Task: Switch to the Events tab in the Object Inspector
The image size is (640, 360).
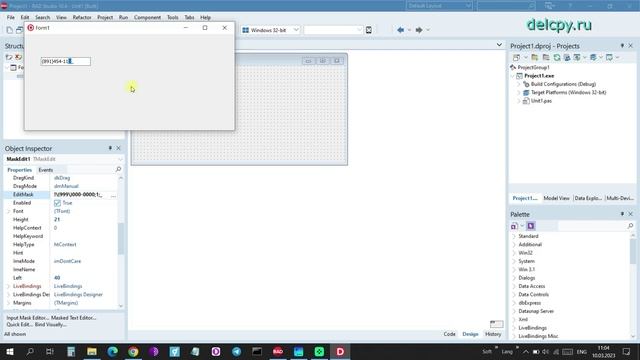Action: [x=45, y=170]
